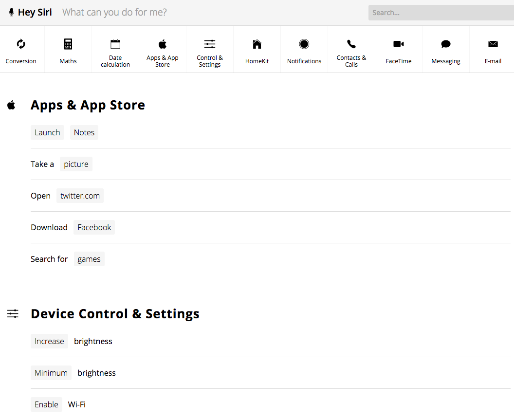Open the Notifications circle icon
Image resolution: width=514 pixels, height=420 pixels.
coord(304,44)
